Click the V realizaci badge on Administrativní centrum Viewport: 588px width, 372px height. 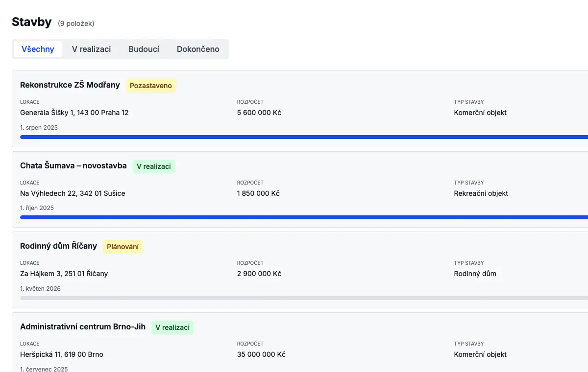click(172, 327)
